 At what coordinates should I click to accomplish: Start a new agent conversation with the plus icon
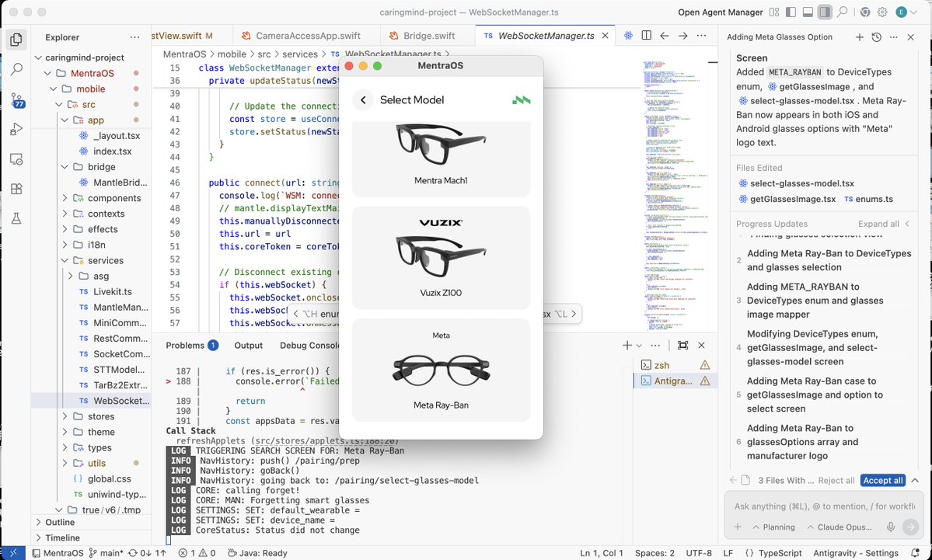pos(858,37)
